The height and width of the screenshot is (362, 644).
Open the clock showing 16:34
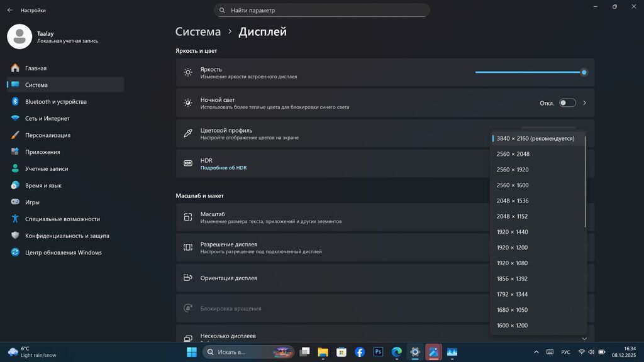pyautogui.click(x=623, y=352)
